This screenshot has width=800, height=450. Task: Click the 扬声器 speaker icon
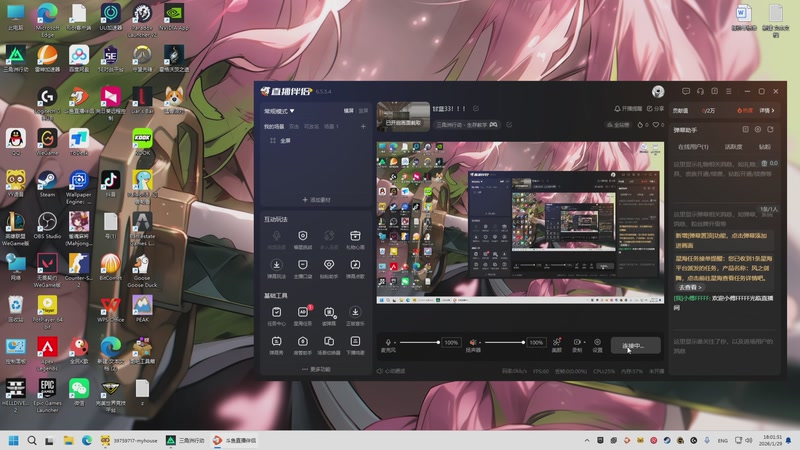coord(472,342)
